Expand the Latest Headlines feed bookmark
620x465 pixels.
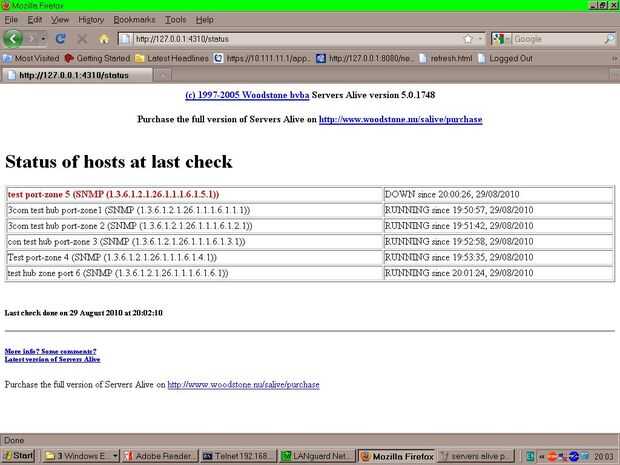click(x=172, y=59)
